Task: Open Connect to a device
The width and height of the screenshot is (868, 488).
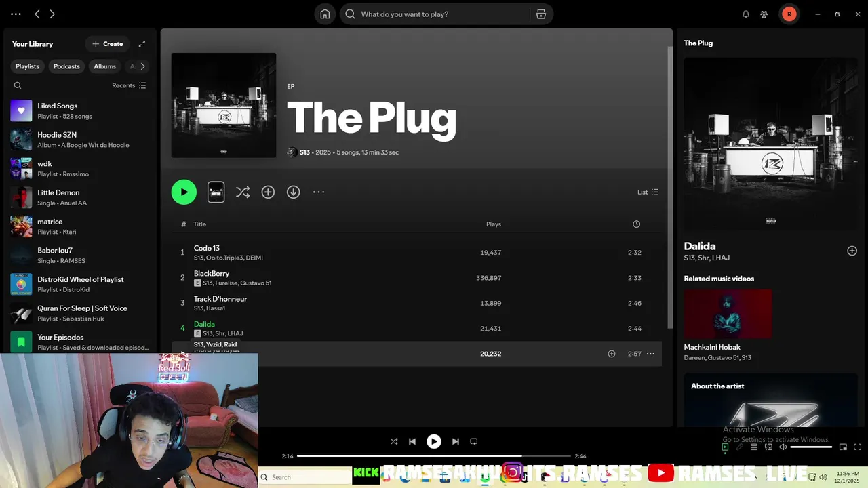Action: (x=768, y=447)
